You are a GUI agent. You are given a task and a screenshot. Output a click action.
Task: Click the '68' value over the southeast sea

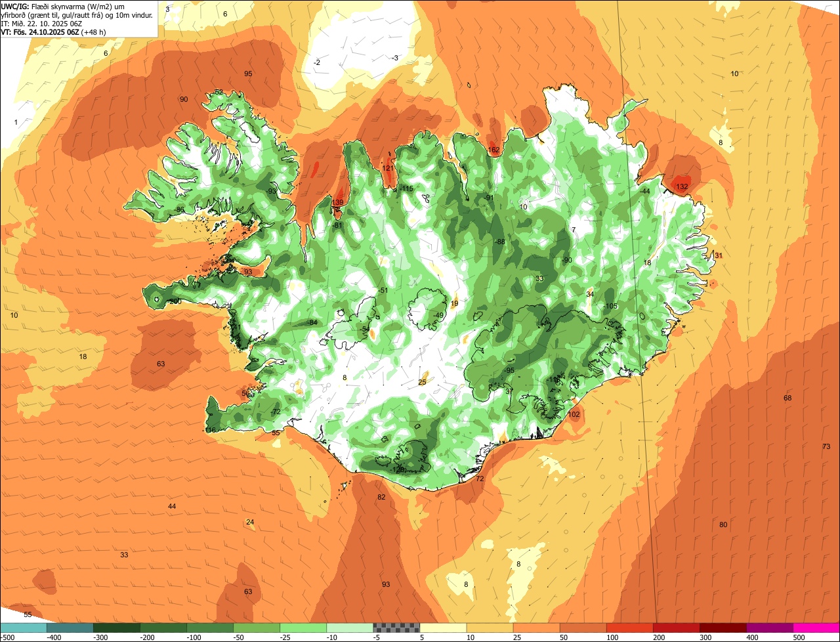[787, 398]
